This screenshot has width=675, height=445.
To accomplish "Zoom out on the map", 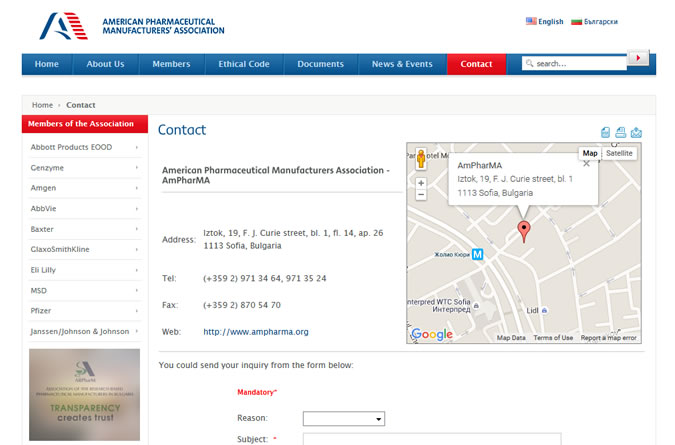I will 421,195.
